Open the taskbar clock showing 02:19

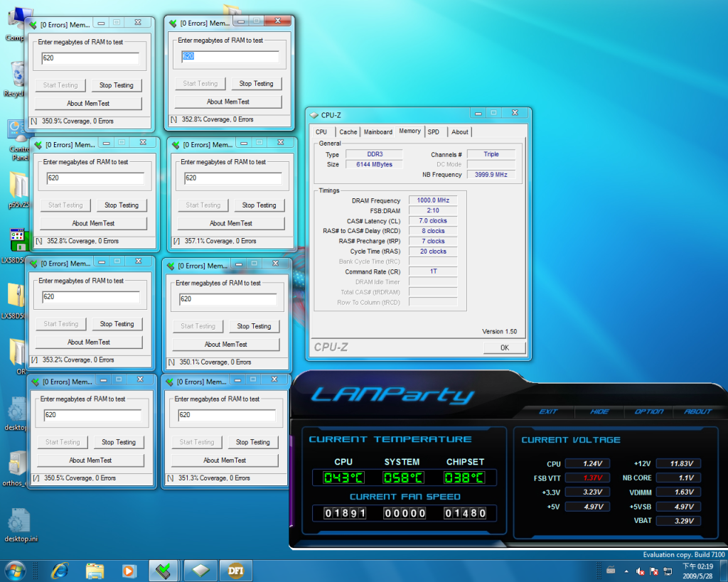[697, 571]
